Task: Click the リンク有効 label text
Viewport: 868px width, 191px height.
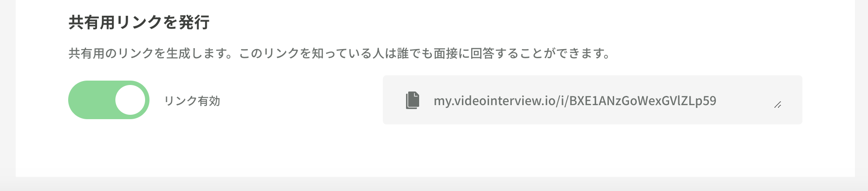Action: click(x=192, y=101)
